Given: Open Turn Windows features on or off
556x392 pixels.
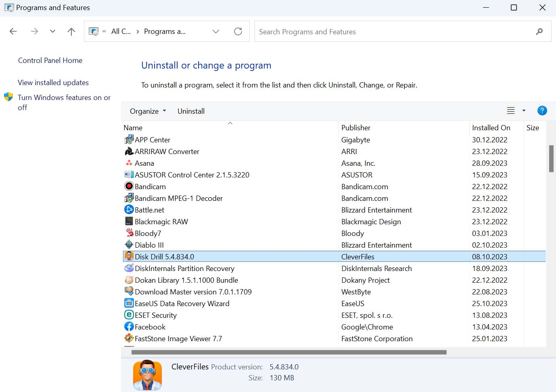Looking at the screenshot, I should pyautogui.click(x=64, y=102).
